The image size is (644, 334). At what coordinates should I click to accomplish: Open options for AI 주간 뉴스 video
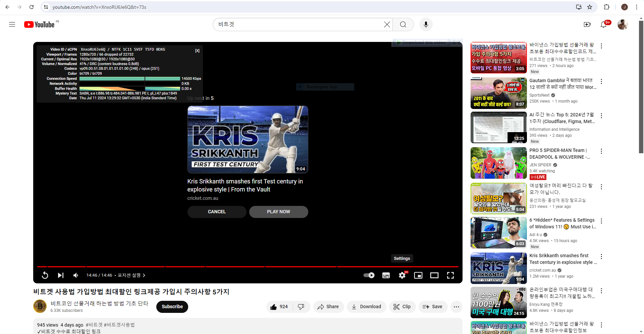click(601, 116)
